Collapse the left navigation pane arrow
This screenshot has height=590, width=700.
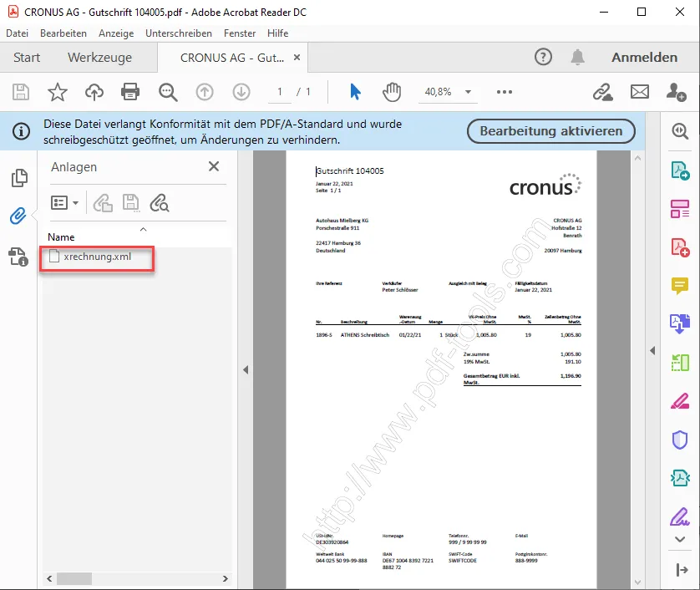246,369
